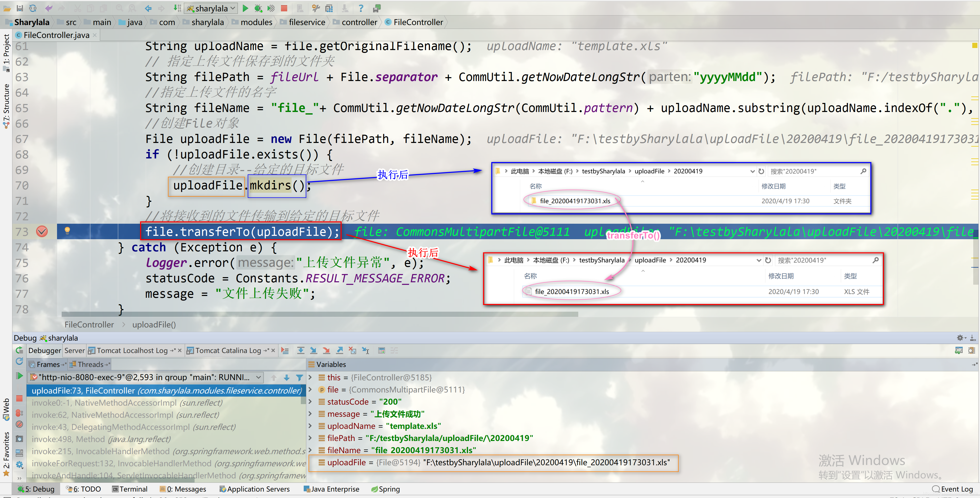Open the 6: TODO tool window
Screen dimensions: 980x498
point(83,489)
